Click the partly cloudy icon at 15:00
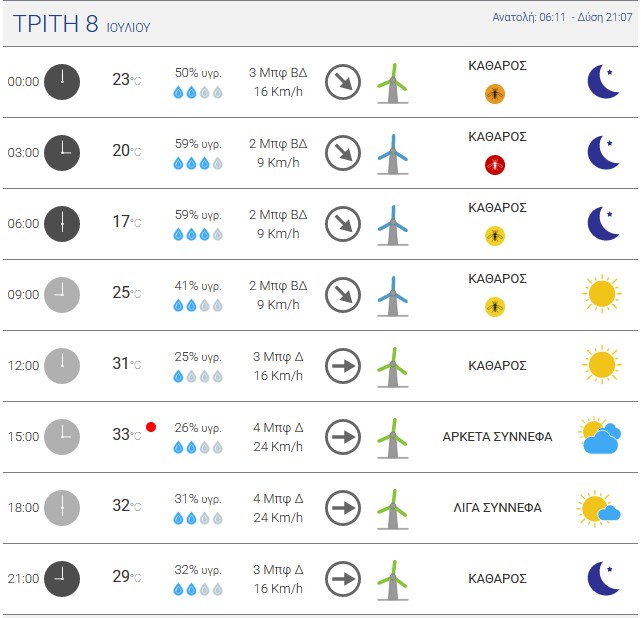Viewport: 641px width, 618px height. [600, 436]
